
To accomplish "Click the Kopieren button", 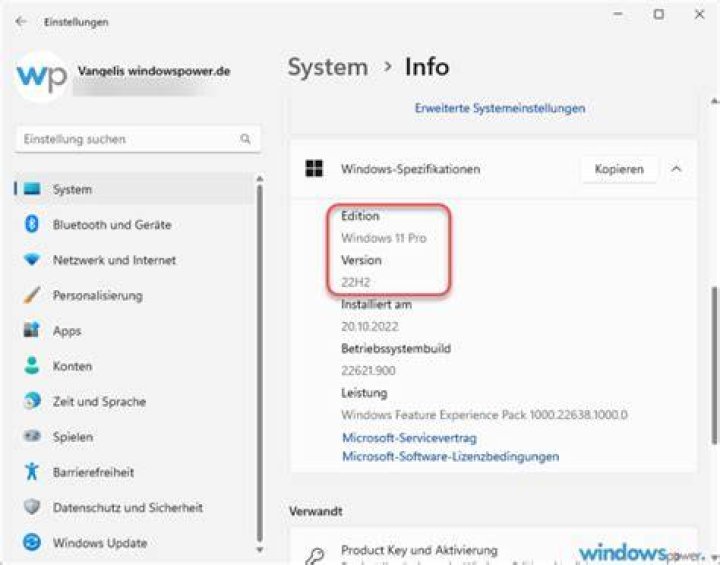I will coord(619,169).
